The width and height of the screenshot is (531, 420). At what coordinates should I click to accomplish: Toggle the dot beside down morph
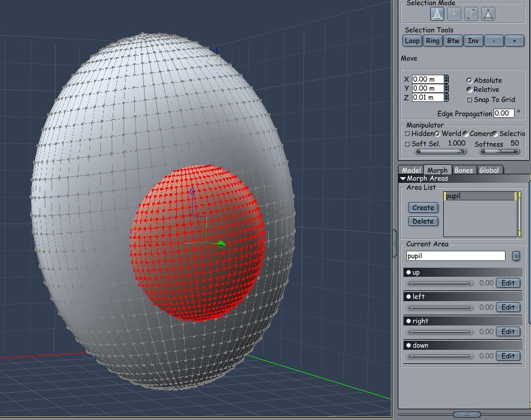click(x=409, y=345)
